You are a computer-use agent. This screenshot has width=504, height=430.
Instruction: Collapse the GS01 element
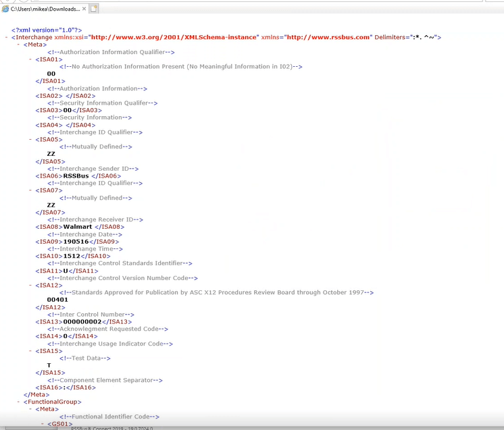[43, 424]
